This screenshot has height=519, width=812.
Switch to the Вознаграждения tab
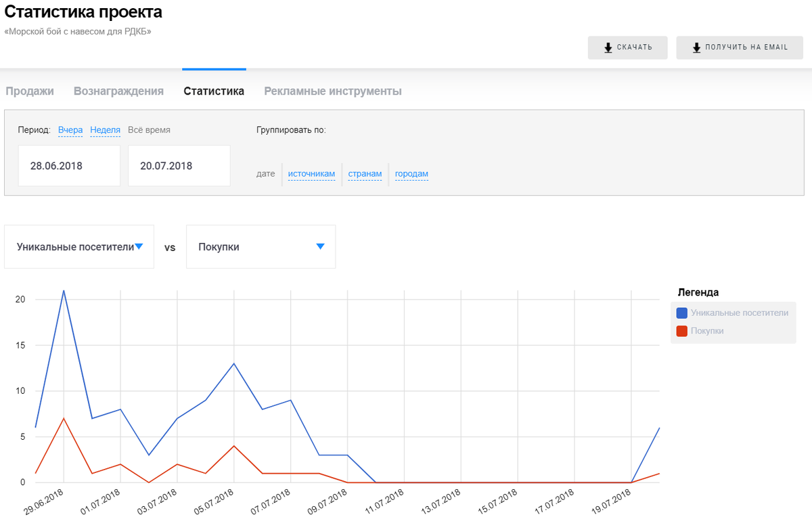[x=118, y=91]
